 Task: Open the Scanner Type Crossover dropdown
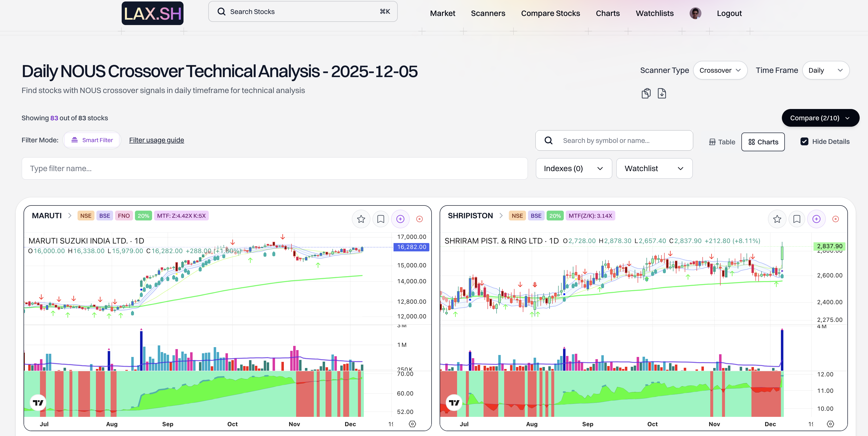click(x=720, y=70)
